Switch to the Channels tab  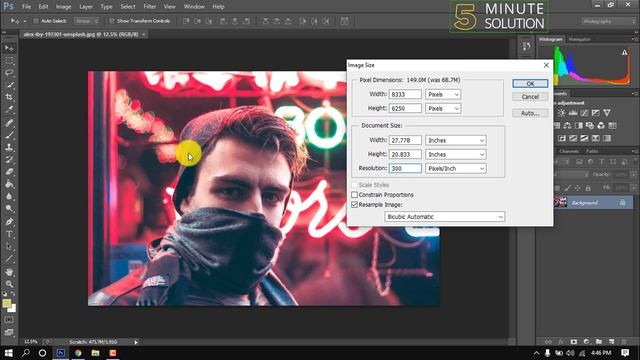pyautogui.click(x=569, y=151)
